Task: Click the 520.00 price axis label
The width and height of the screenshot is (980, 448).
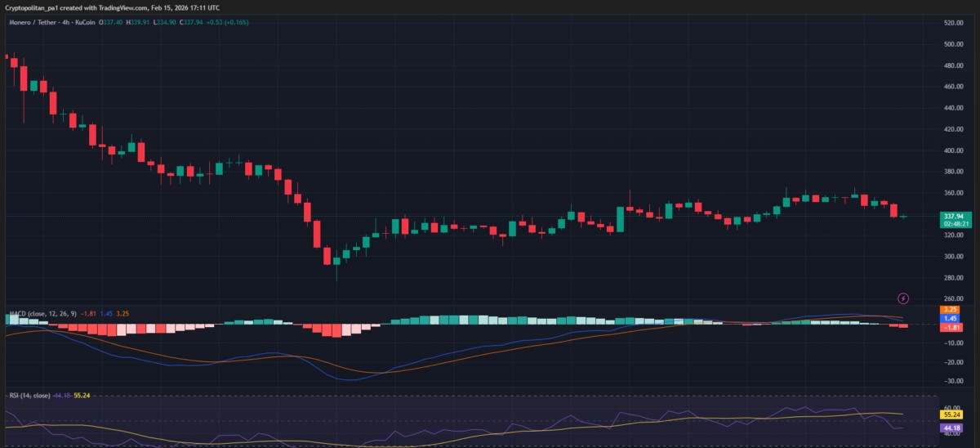Action: [953, 23]
